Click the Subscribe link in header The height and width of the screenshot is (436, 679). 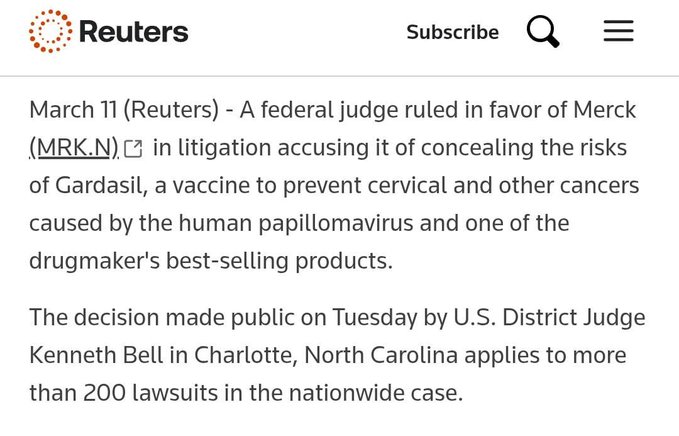[452, 32]
